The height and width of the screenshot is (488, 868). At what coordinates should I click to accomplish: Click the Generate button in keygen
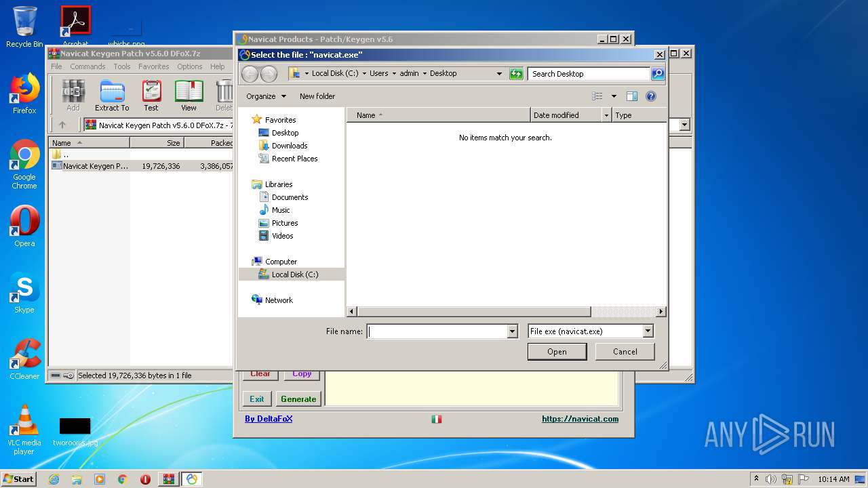298,399
